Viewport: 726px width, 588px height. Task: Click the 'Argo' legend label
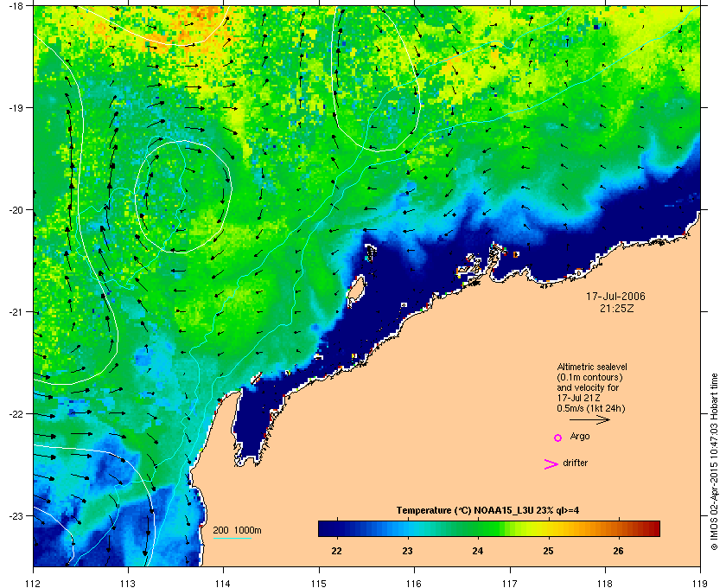580,436
